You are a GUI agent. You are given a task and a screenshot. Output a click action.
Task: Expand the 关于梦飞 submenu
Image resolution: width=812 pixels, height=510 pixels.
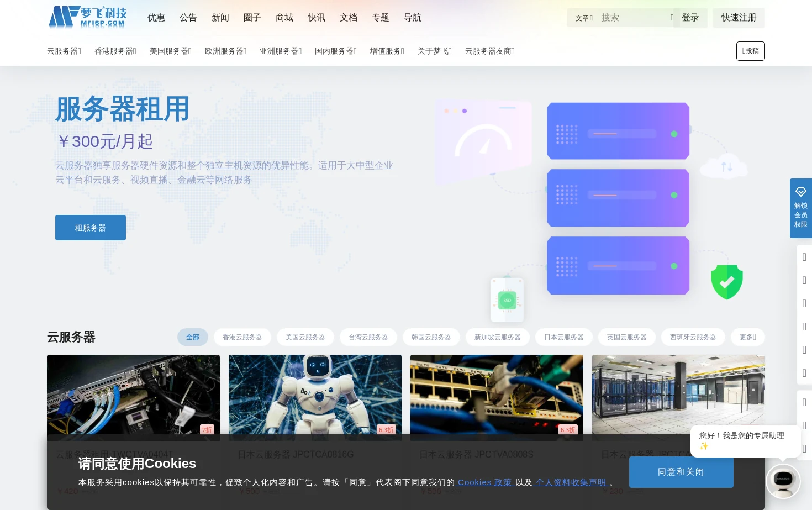pos(435,51)
